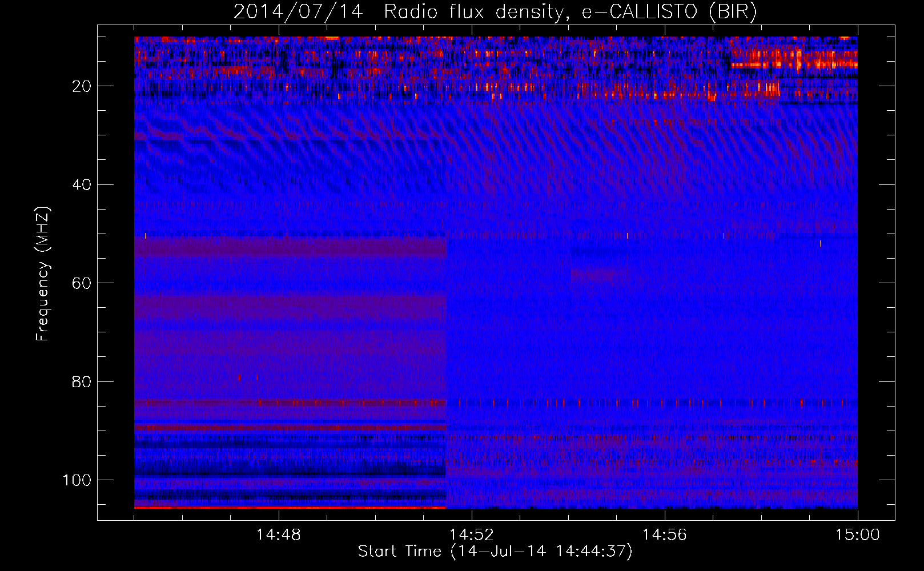Click the 40 MHz frequency tick label

coord(82,185)
